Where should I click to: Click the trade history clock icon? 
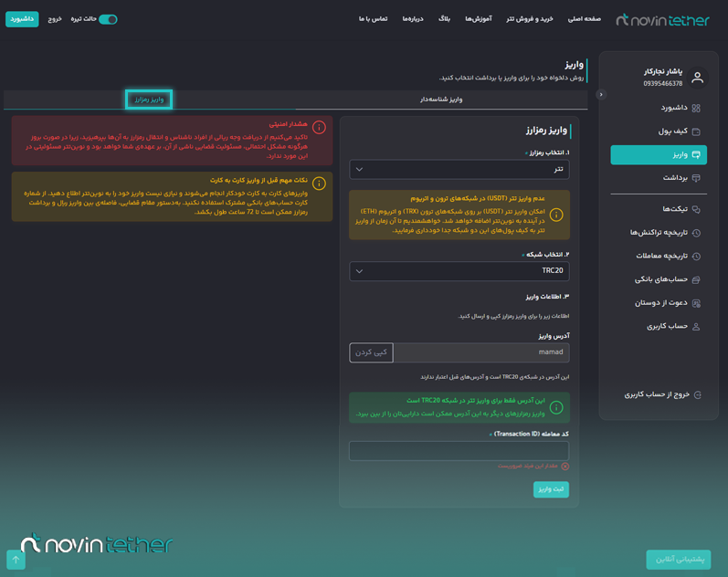click(x=696, y=257)
